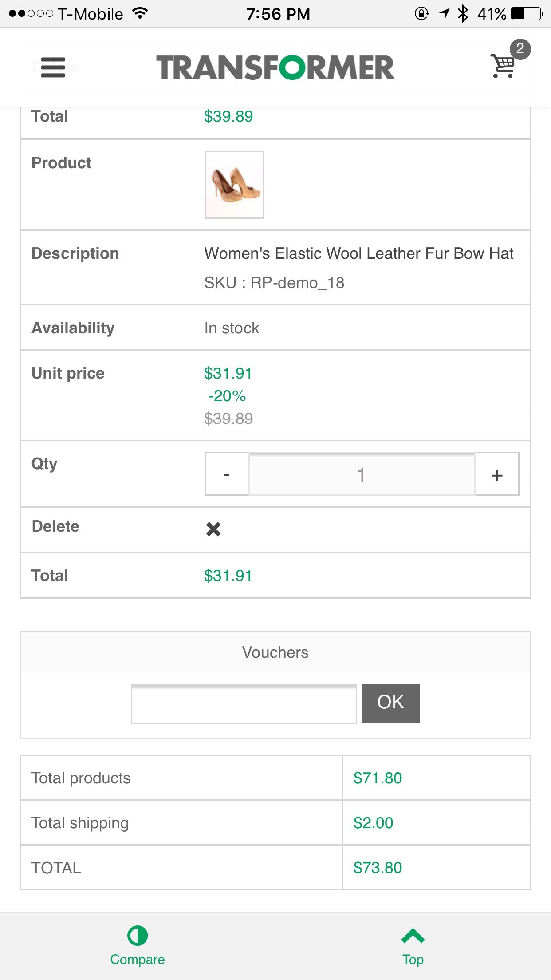Open the high heels product thumbnail
Image resolution: width=551 pixels, height=980 pixels.
(234, 185)
